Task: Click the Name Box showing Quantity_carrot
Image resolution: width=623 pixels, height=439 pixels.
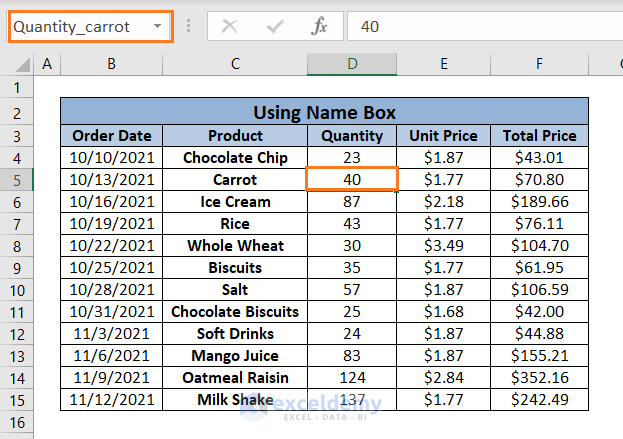Action: 75,27
